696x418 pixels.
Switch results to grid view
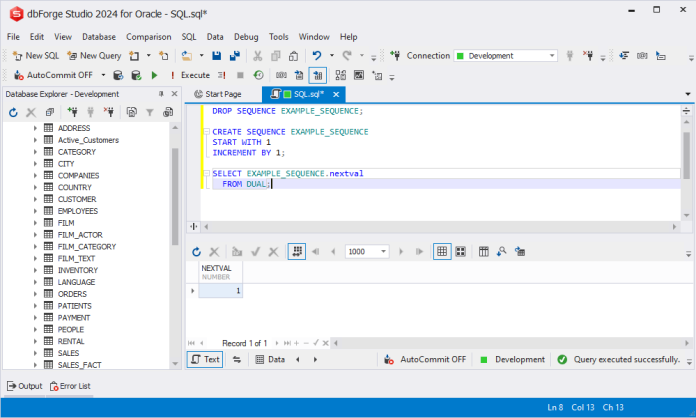(442, 252)
